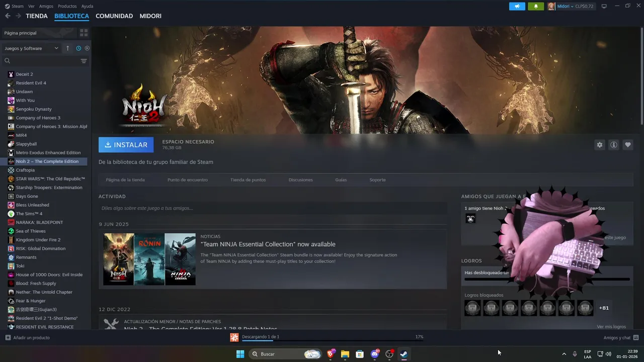The height and width of the screenshot is (362, 644).
Task: Click the Deceit 2 game icon
Action: 11,74
